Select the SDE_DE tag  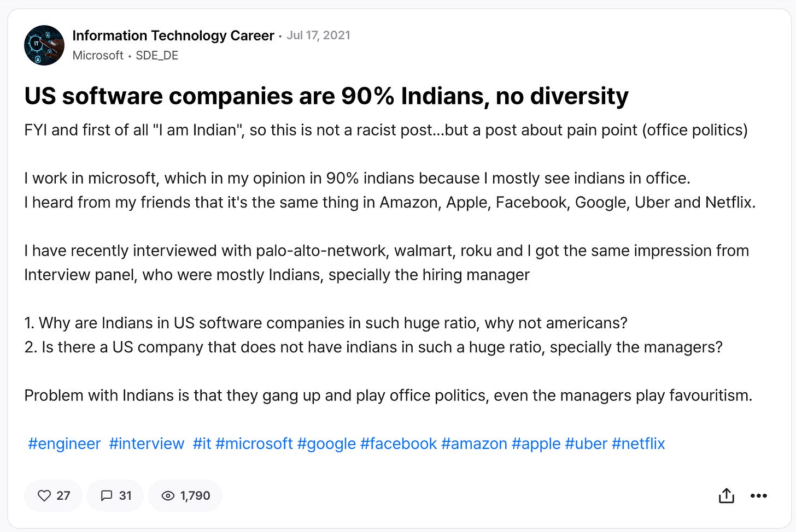tap(156, 55)
